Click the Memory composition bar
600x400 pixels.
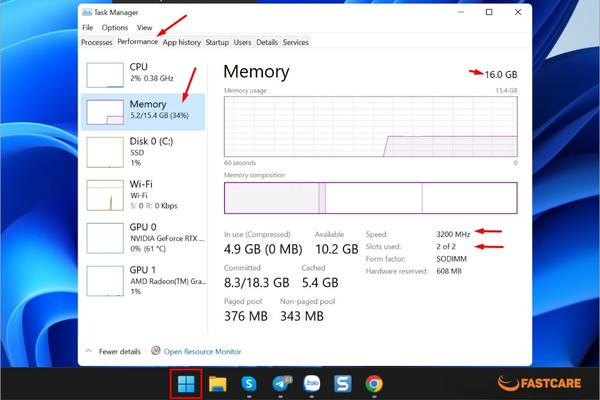click(371, 198)
